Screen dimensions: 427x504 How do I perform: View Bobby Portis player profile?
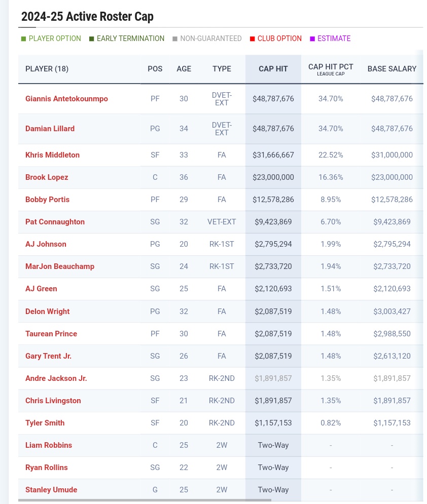[x=47, y=200]
